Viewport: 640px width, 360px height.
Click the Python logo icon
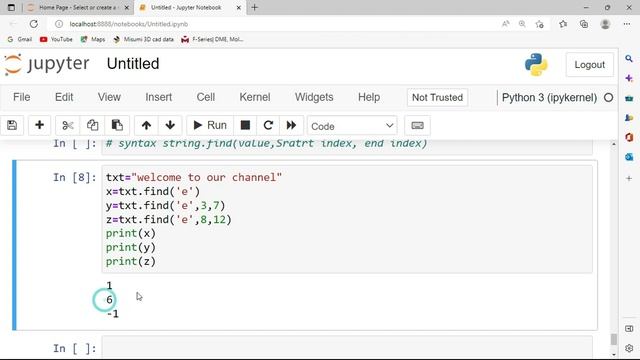coord(536,64)
